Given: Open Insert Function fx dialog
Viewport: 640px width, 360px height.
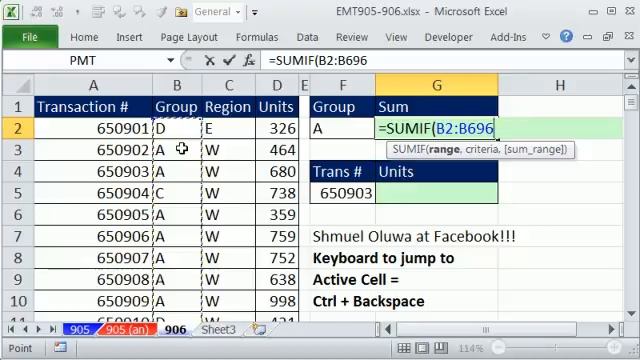Looking at the screenshot, I should coord(249,61).
